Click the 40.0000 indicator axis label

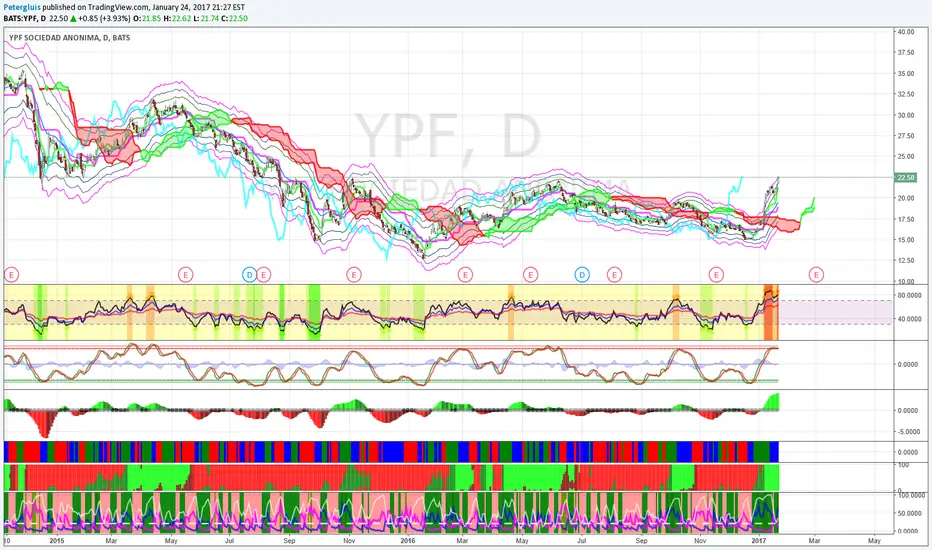[908, 319]
